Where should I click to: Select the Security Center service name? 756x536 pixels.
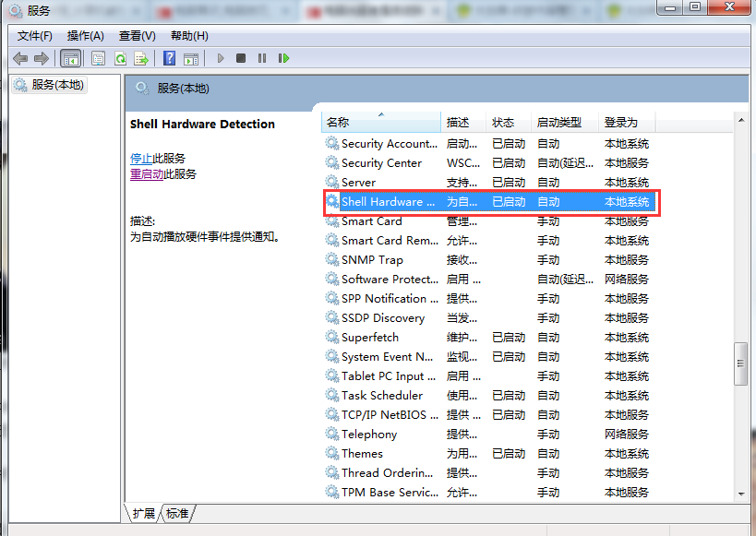click(381, 163)
